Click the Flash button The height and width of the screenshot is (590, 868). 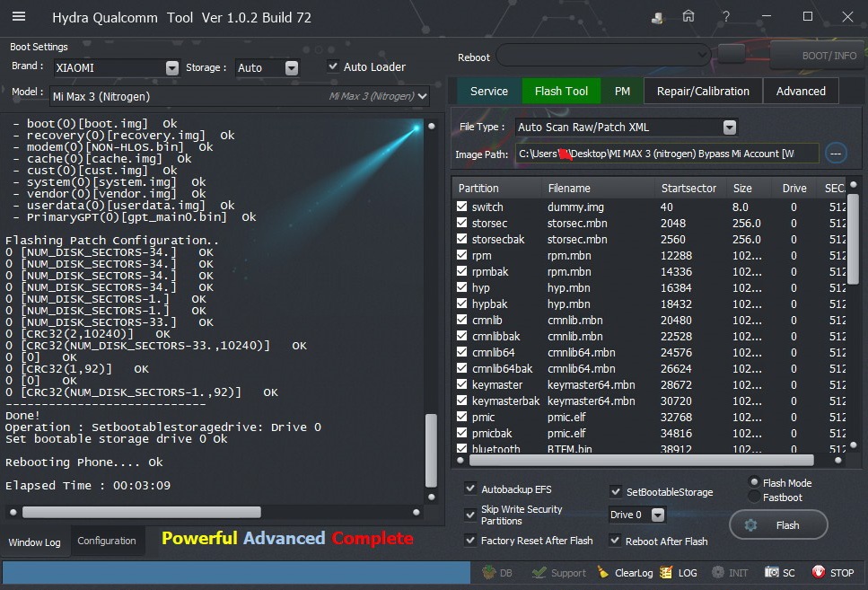coord(778,524)
